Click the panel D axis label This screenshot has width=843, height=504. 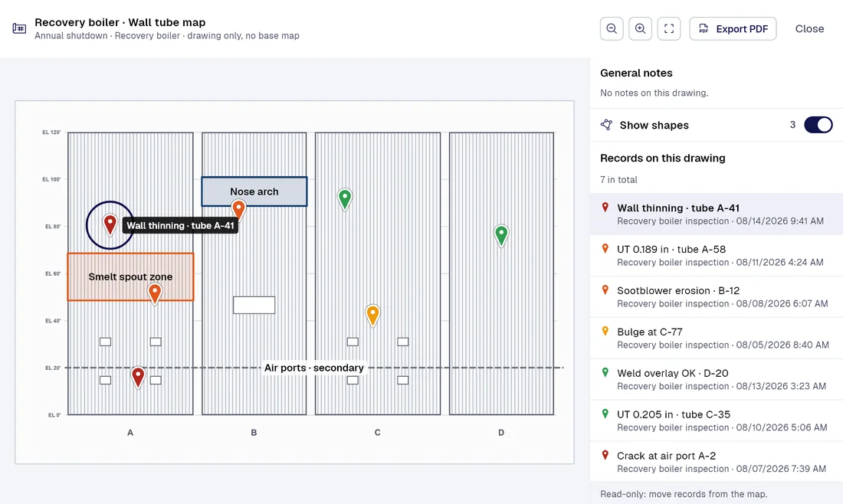tap(501, 433)
